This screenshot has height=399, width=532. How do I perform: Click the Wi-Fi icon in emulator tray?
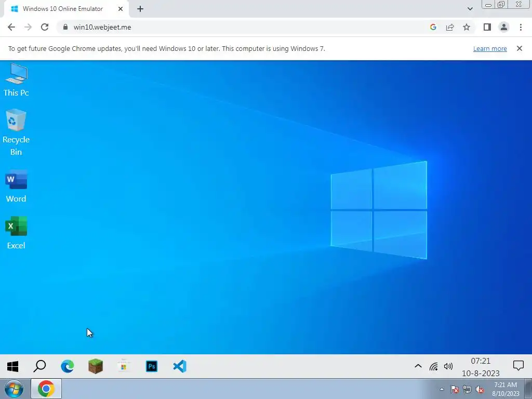(x=434, y=366)
